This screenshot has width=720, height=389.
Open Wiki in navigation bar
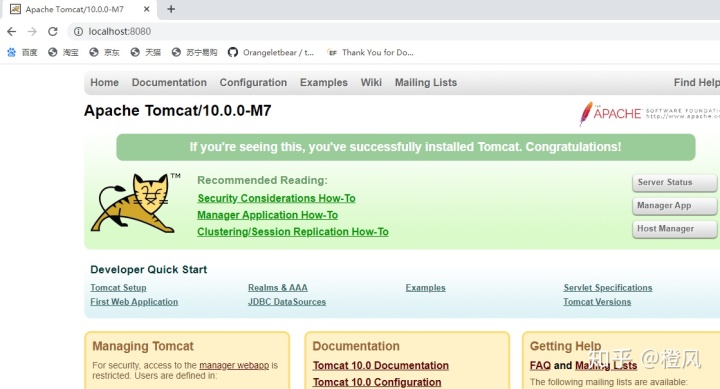tap(371, 82)
